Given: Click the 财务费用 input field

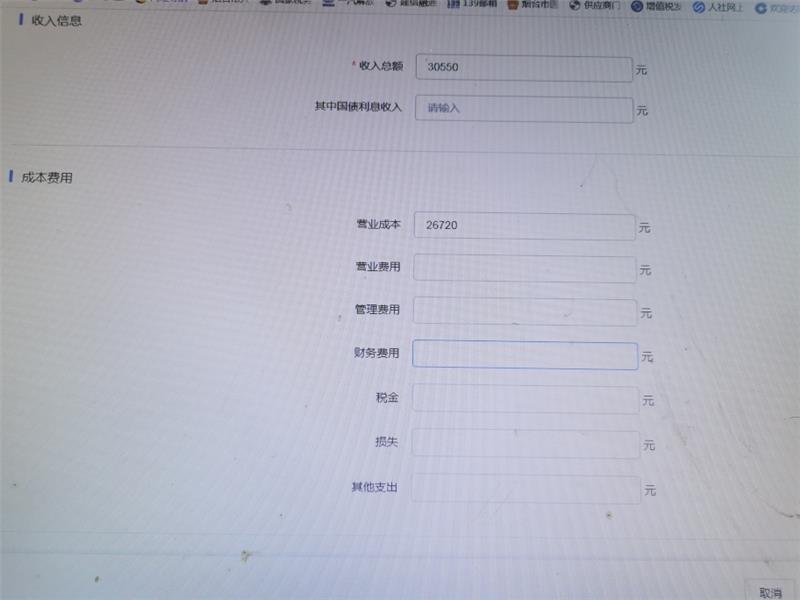Looking at the screenshot, I should pyautogui.click(x=525, y=356).
